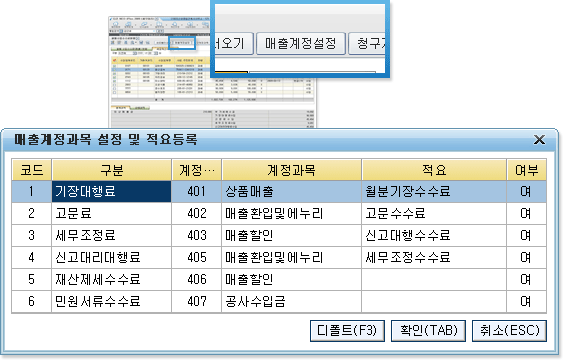Click empty 적요 cell in 재산제세수수료 row
Screen dimensions: 569x364
tap(434, 279)
